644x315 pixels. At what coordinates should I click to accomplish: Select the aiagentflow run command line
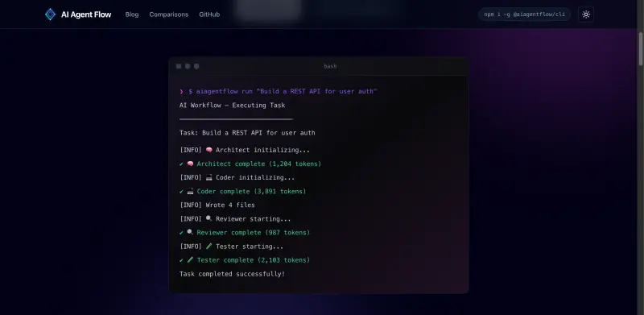click(283, 91)
